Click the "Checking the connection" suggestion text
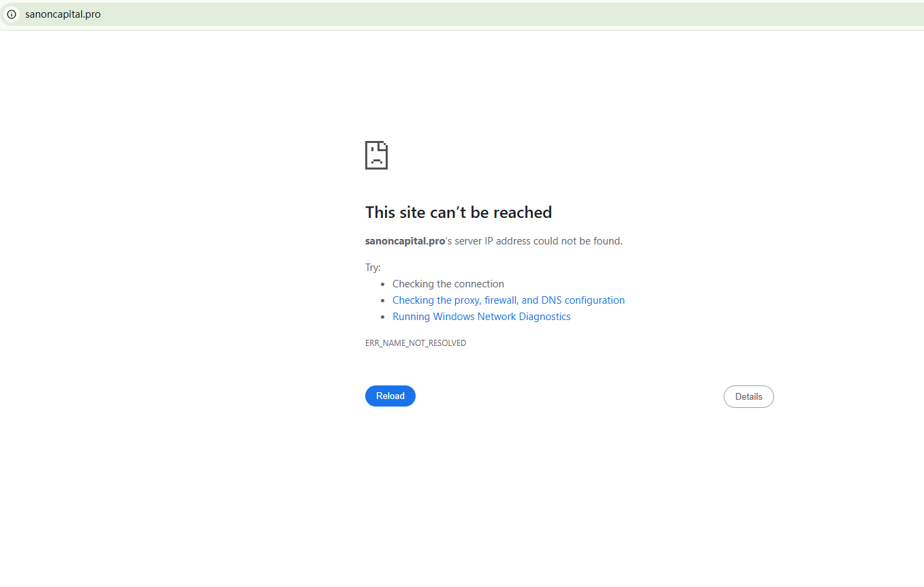 (x=448, y=284)
